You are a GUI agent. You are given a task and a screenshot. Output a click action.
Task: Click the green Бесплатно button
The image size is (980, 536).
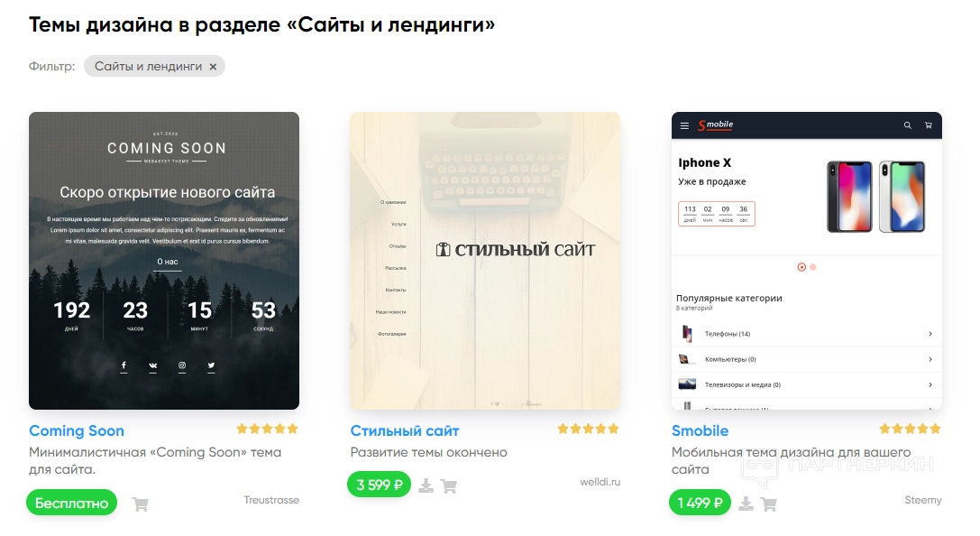pyautogui.click(x=72, y=503)
